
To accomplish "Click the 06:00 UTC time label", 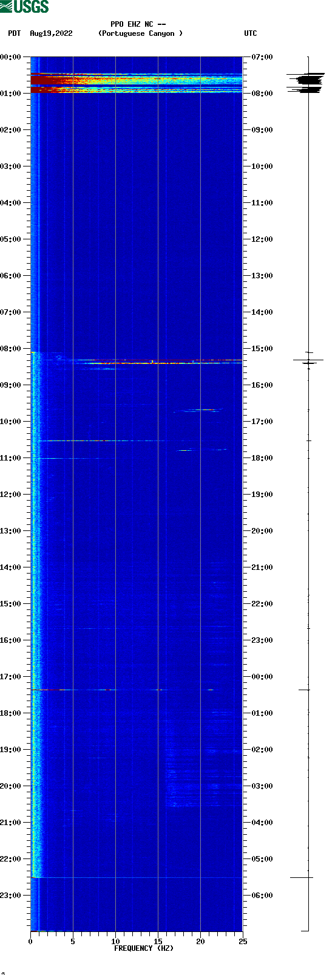I will pos(262,895).
